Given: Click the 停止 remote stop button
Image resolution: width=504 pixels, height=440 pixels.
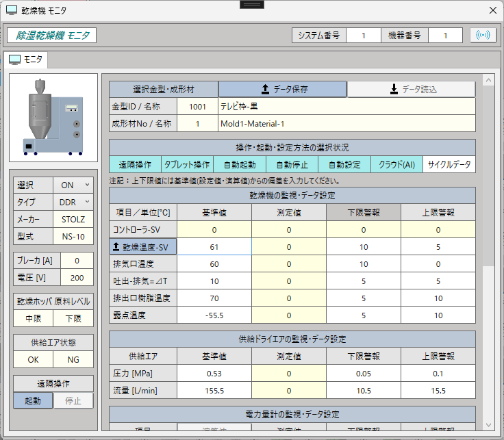Looking at the screenshot, I should click(x=73, y=400).
